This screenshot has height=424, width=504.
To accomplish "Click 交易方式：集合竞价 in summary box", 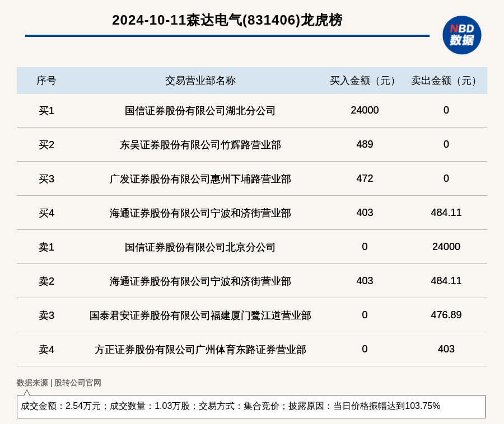I will click(x=239, y=406).
